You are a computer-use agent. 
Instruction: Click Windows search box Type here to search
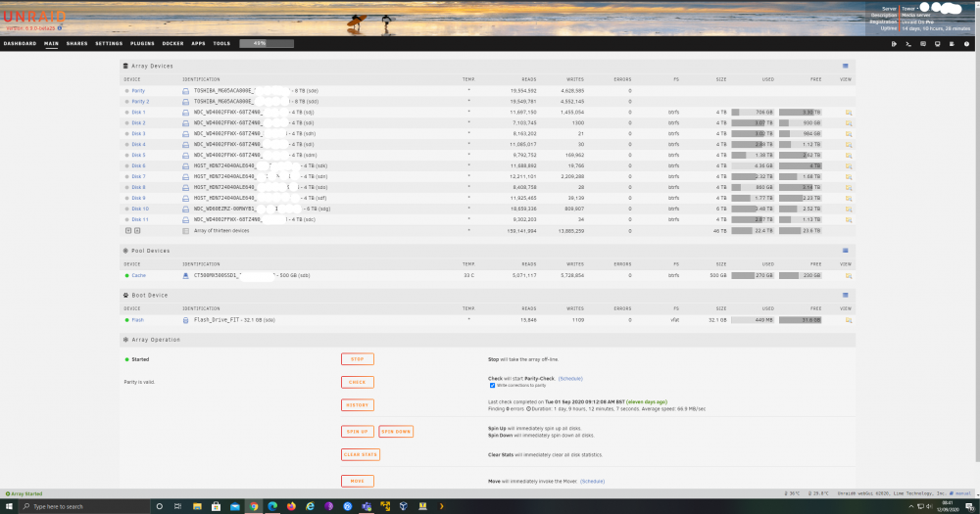point(84,506)
